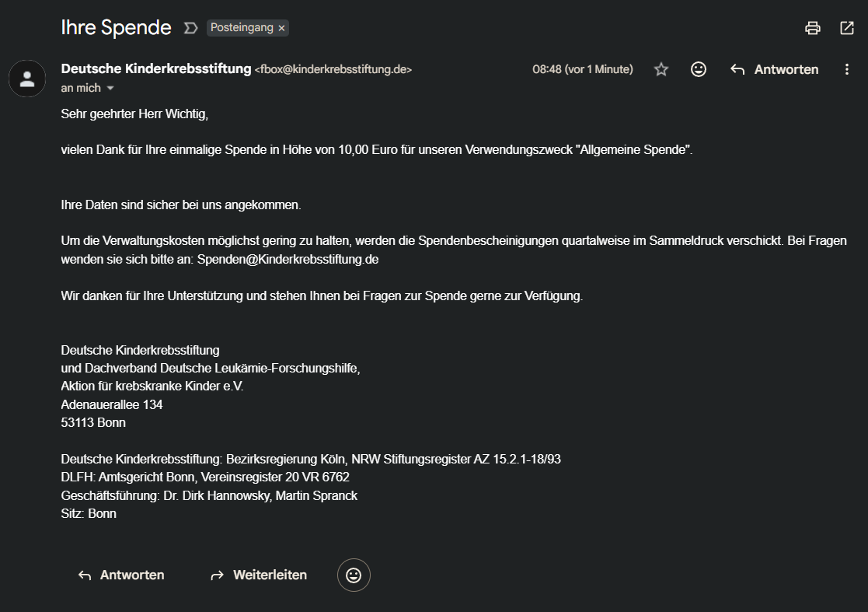Open the three-dot more options menu
The width and height of the screenshot is (868, 612).
tap(847, 69)
